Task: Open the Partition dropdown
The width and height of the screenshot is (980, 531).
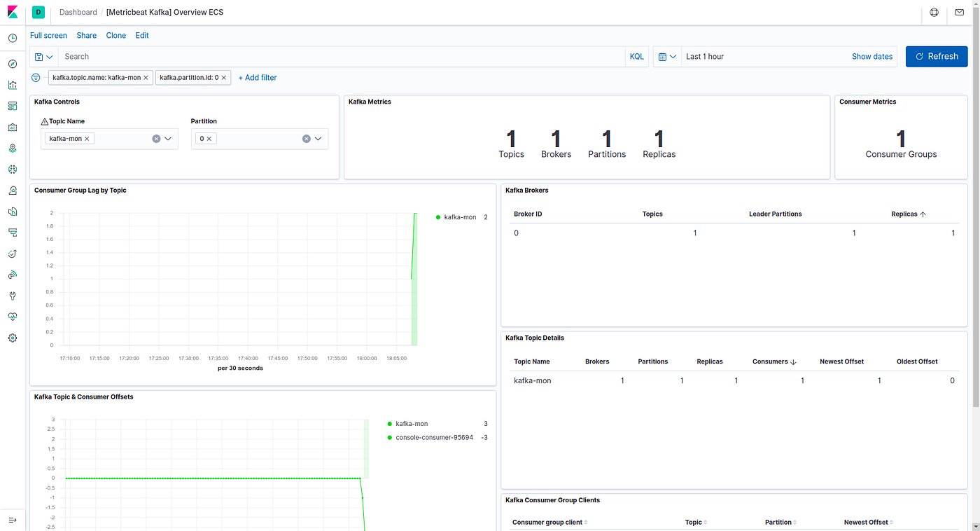Action: pyautogui.click(x=318, y=138)
